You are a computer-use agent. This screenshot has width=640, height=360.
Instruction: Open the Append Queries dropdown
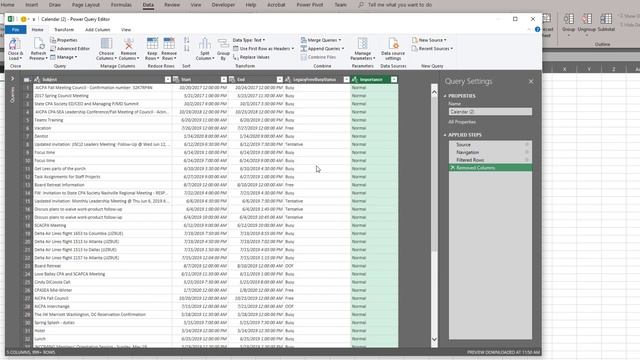[322, 49]
